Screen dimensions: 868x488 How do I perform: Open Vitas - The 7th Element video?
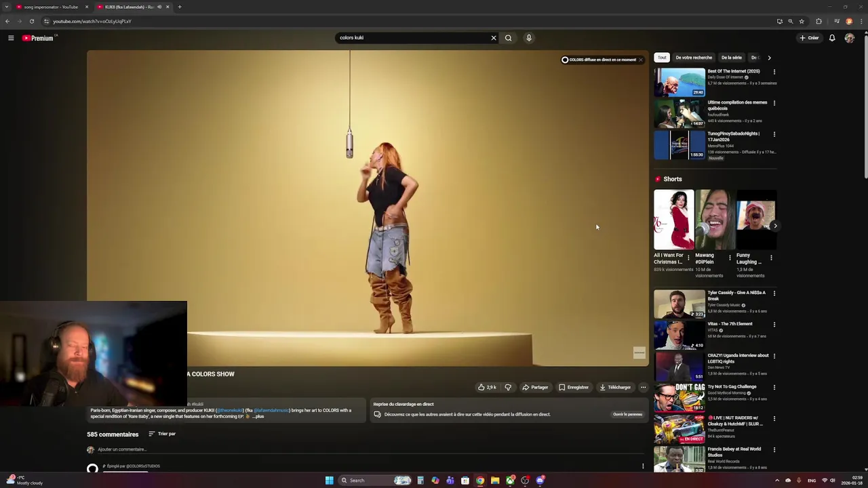coord(679,335)
